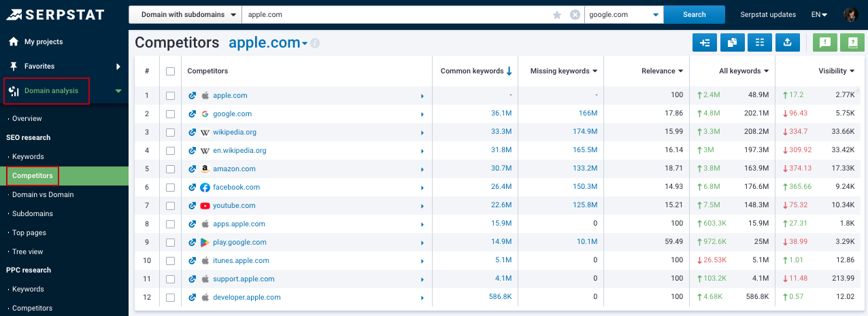This screenshot has width=868, height=316.
Task: Open Domain vs Domain in sidebar
Action: (x=43, y=195)
